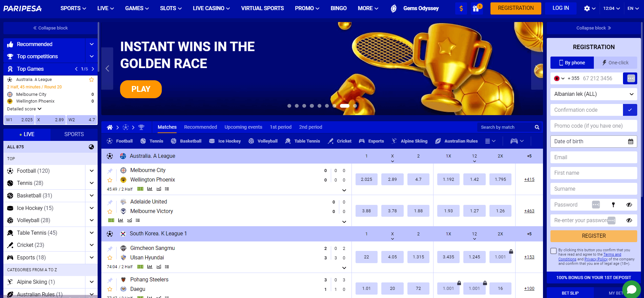644x298 pixels.
Task: Expand the Recommended section
Action: (x=92, y=44)
